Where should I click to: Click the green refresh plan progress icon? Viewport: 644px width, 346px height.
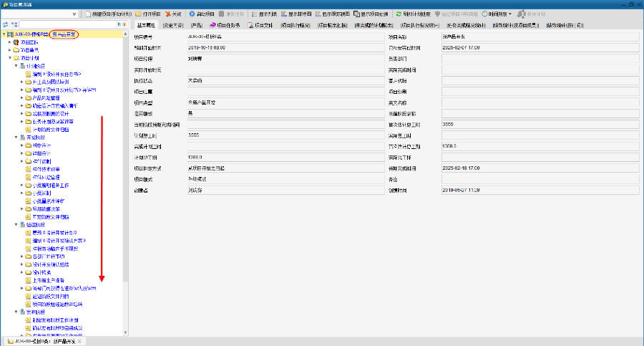click(399, 14)
